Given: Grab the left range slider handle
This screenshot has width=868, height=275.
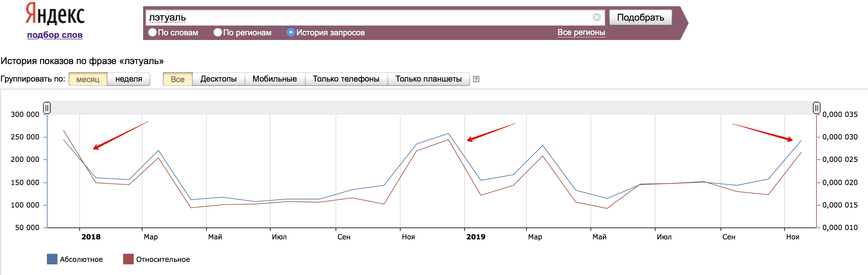Looking at the screenshot, I should click(x=47, y=108).
